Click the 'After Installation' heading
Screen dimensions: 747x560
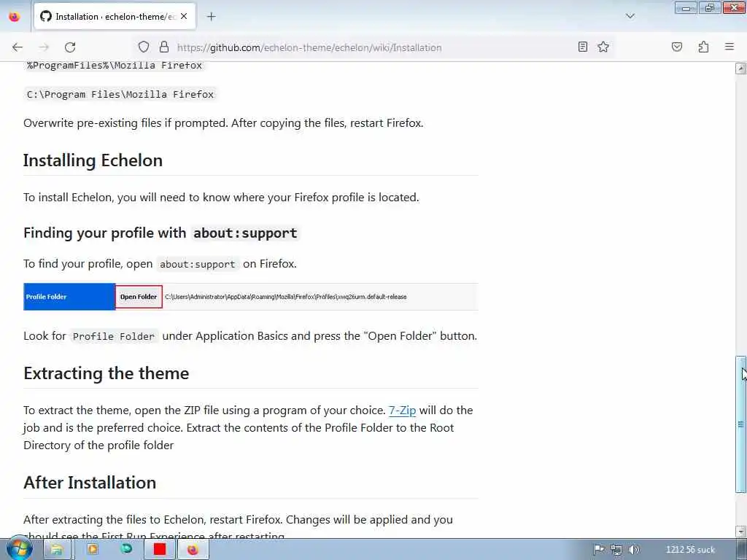[x=90, y=483]
